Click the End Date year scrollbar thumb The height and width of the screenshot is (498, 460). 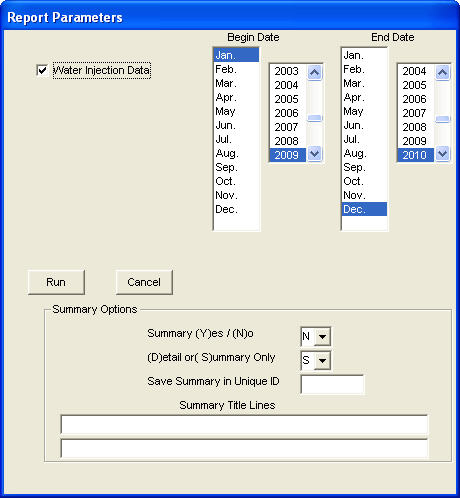point(442,119)
